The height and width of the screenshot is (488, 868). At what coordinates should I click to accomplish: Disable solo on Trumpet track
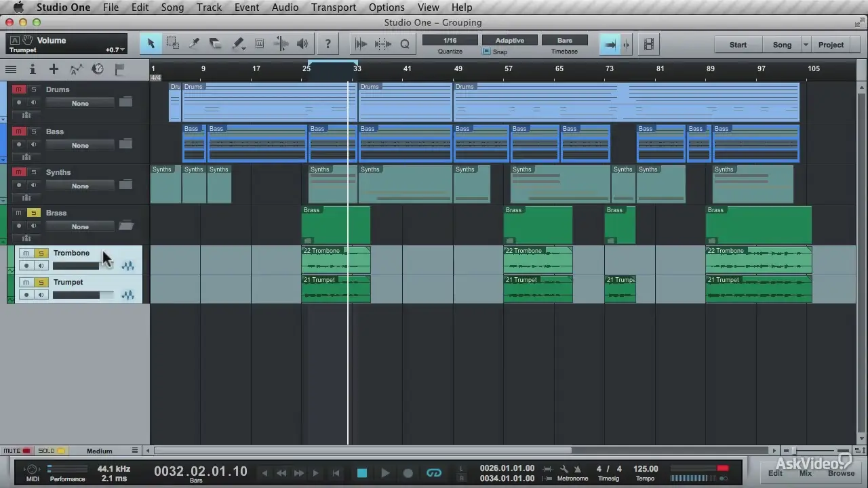[41, 282]
